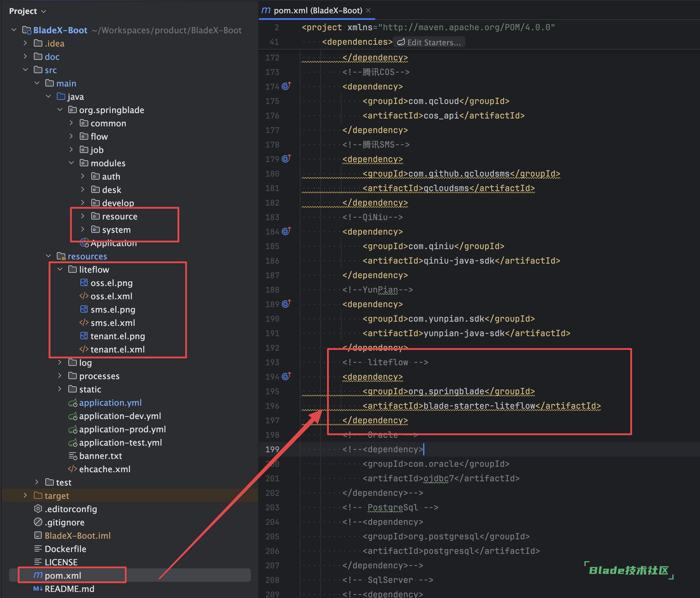
Task: Expand the auth package
Action: 83,176
